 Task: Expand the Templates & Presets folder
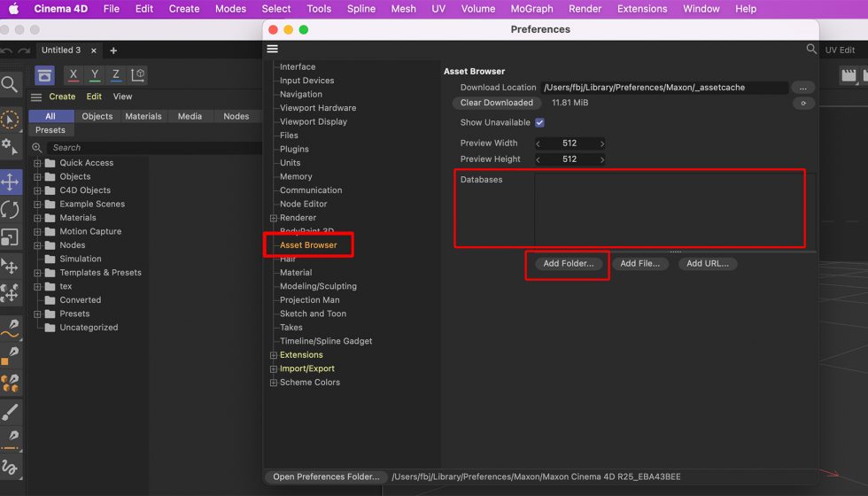[x=37, y=273]
